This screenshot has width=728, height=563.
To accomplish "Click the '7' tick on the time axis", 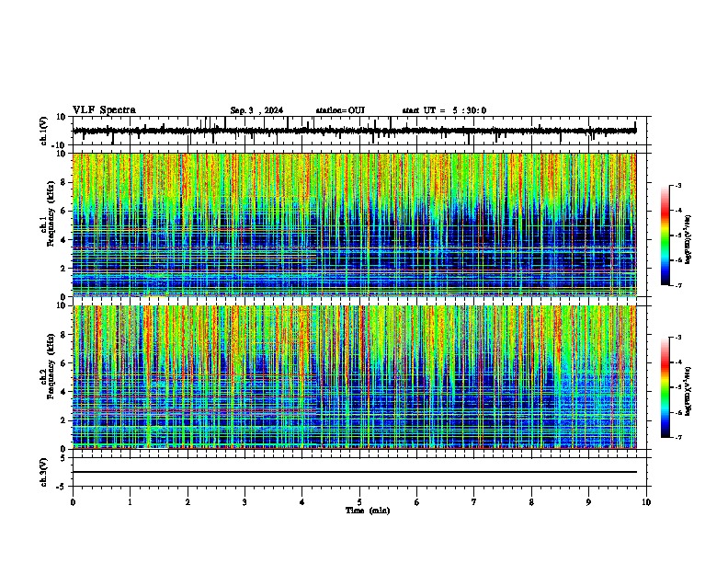I will (x=474, y=502).
